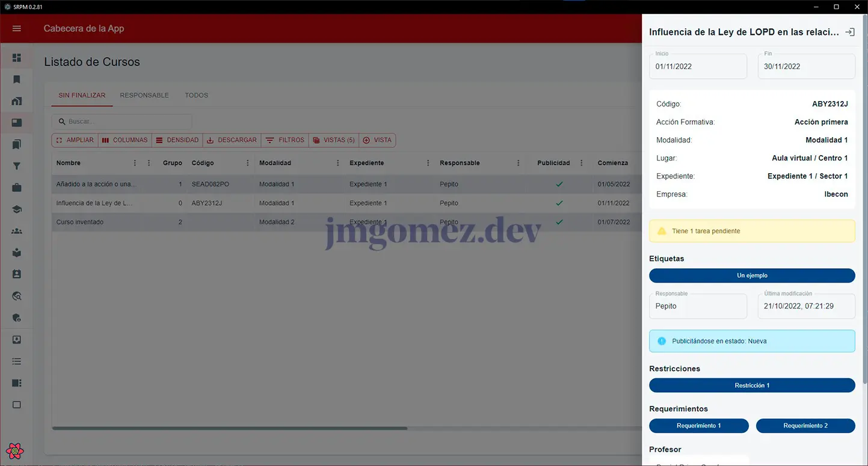Switch to the TODOS tab
Screen dimensions: 868x466
(196, 96)
